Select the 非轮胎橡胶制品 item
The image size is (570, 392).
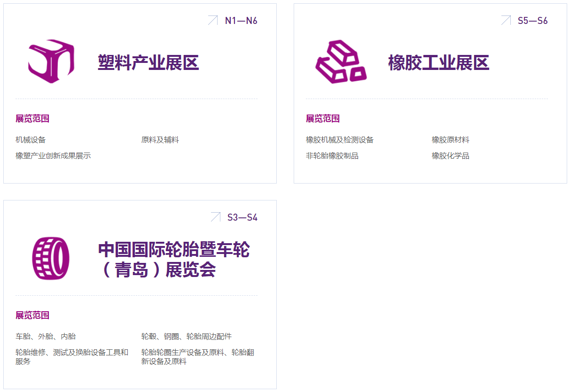click(x=332, y=156)
